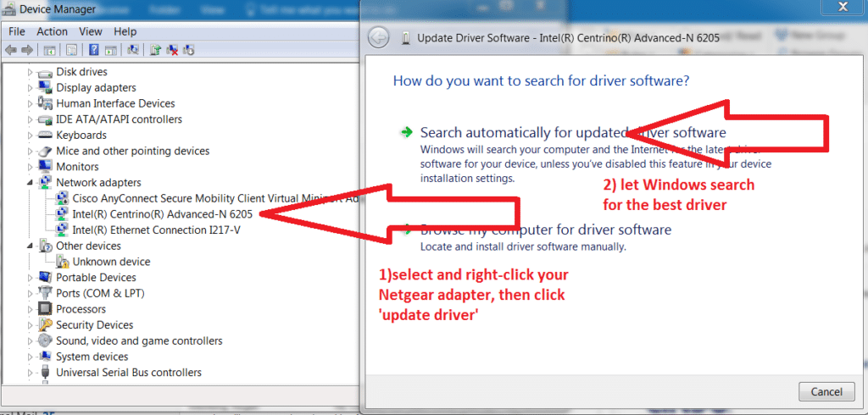The height and width of the screenshot is (415, 868).
Task: Expand the Universal Serial Bus controllers node
Action: point(31,373)
